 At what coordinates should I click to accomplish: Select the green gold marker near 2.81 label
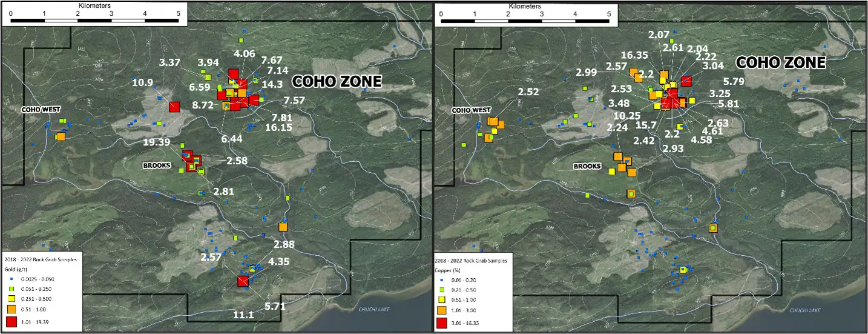201,193
